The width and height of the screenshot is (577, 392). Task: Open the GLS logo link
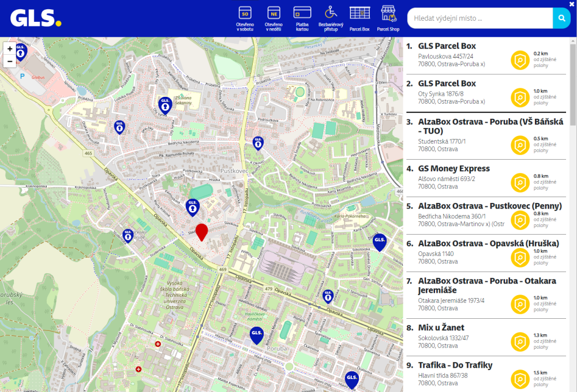(x=36, y=18)
